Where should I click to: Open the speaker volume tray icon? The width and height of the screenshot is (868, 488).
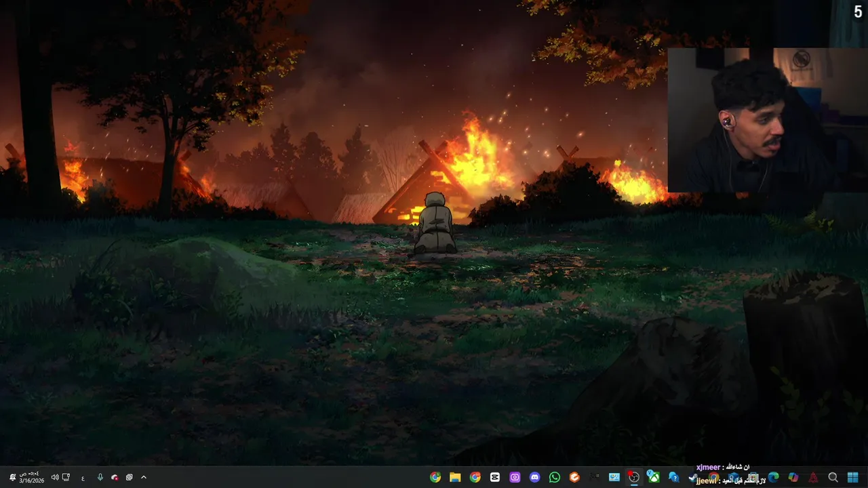[55, 477]
